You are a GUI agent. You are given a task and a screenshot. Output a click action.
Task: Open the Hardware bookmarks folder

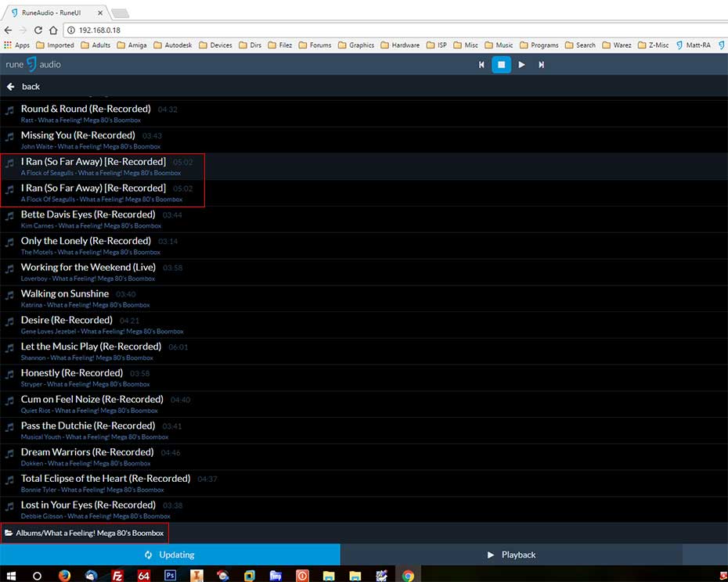point(400,45)
